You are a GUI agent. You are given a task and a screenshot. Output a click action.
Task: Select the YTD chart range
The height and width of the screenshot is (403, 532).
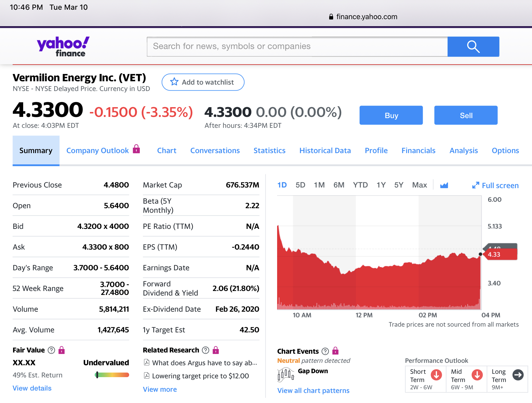click(360, 185)
